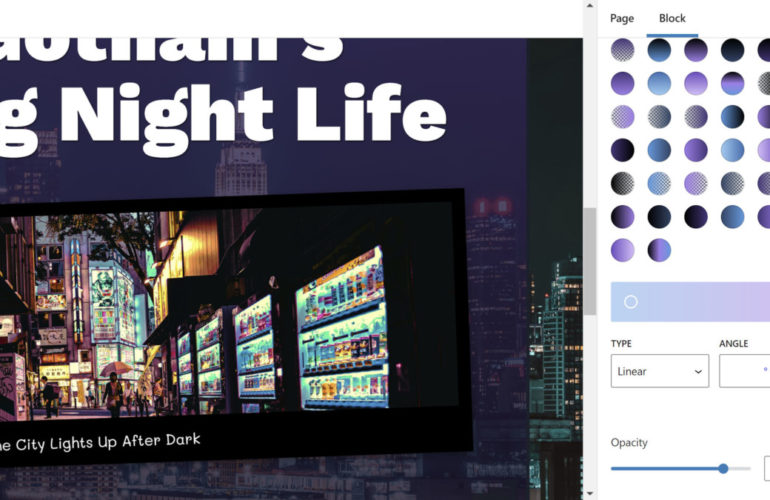
Task: Select the light purple swatch in the bottom row
Action: click(x=622, y=250)
